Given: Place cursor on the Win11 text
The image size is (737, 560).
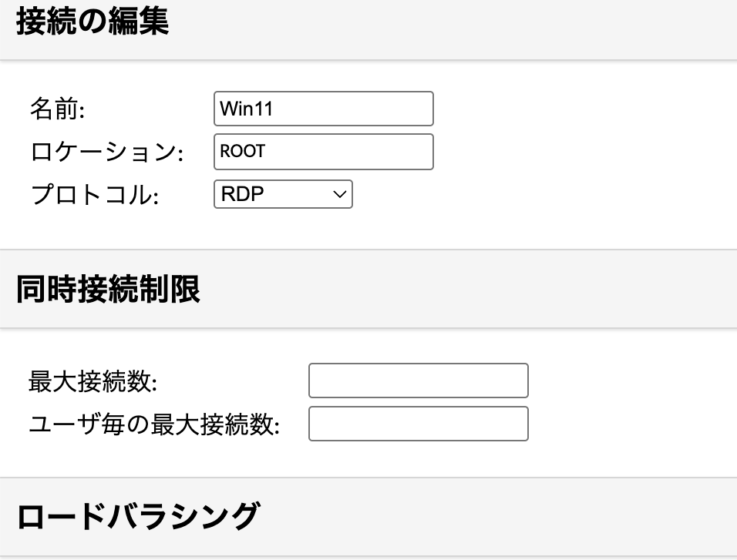Looking at the screenshot, I should 247,109.
